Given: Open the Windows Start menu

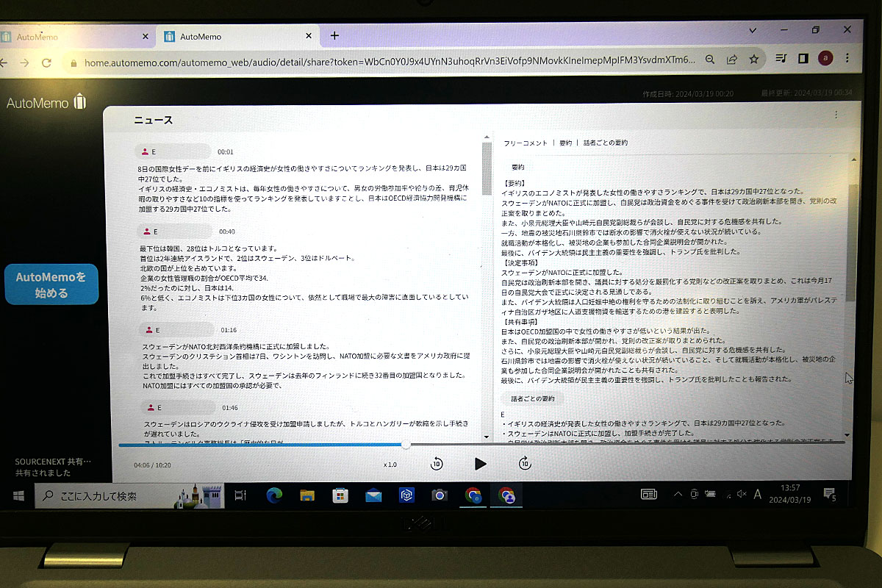Looking at the screenshot, I should click(x=18, y=497).
